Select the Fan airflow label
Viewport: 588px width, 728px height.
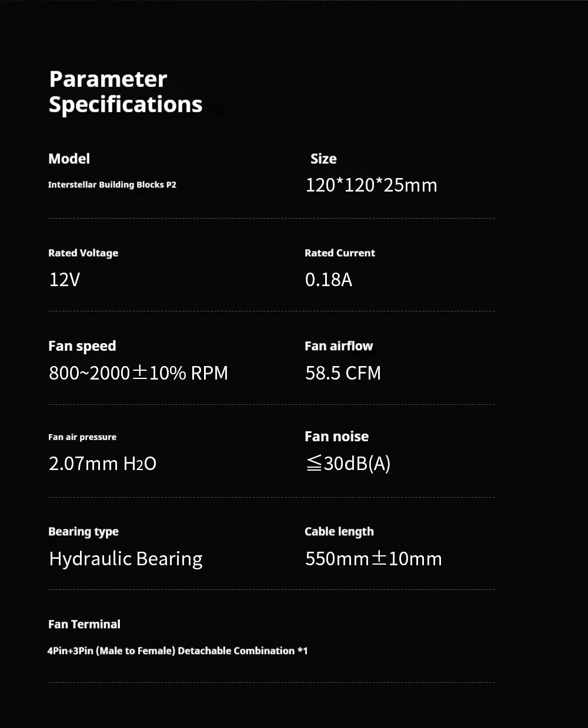tap(339, 346)
